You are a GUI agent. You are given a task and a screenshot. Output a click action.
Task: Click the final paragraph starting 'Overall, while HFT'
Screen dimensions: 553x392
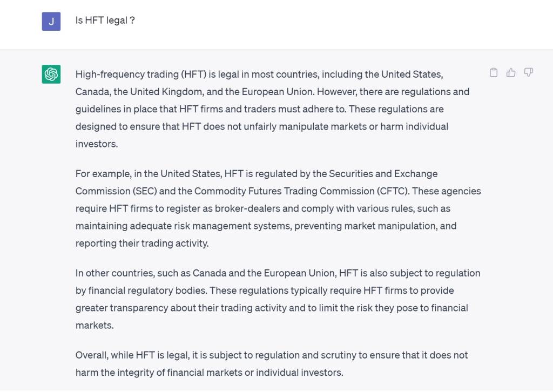(272, 363)
